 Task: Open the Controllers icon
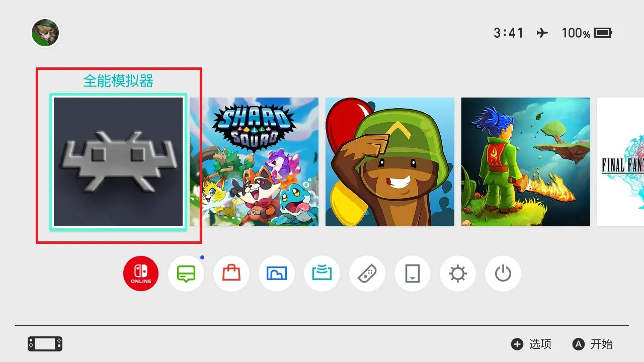tap(367, 274)
